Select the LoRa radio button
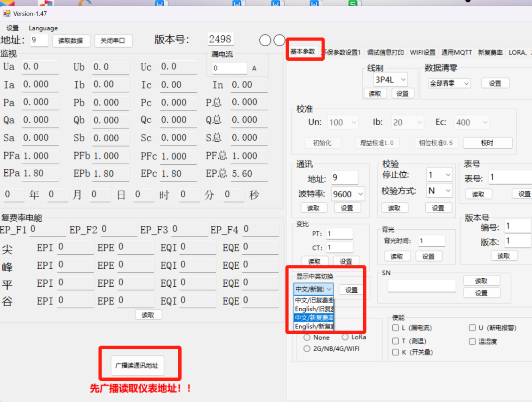This screenshot has height=402, width=532. point(345,337)
